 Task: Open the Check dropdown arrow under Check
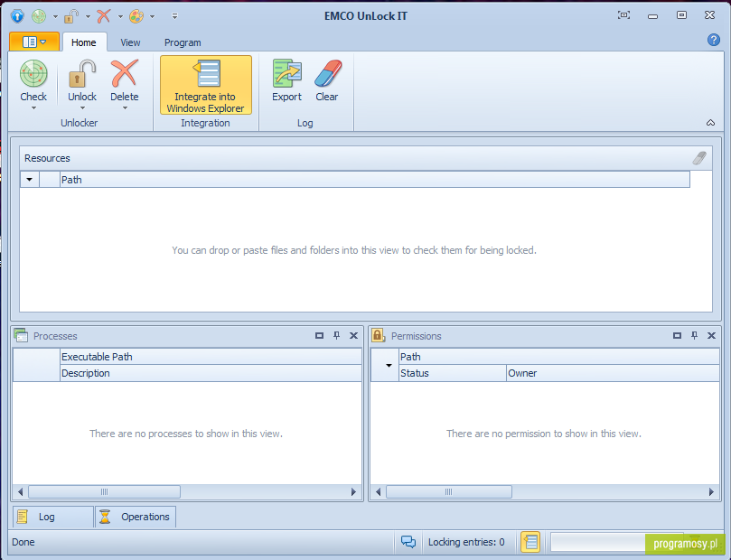pos(33,108)
